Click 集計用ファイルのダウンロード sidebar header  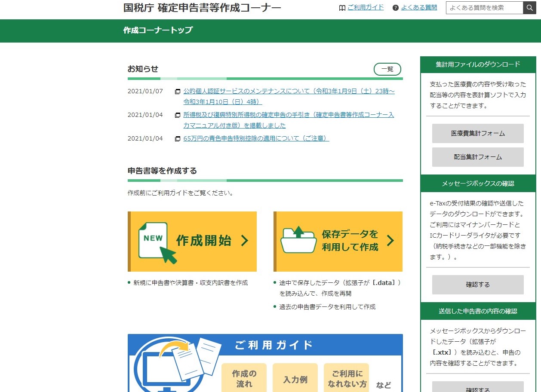tap(478, 64)
